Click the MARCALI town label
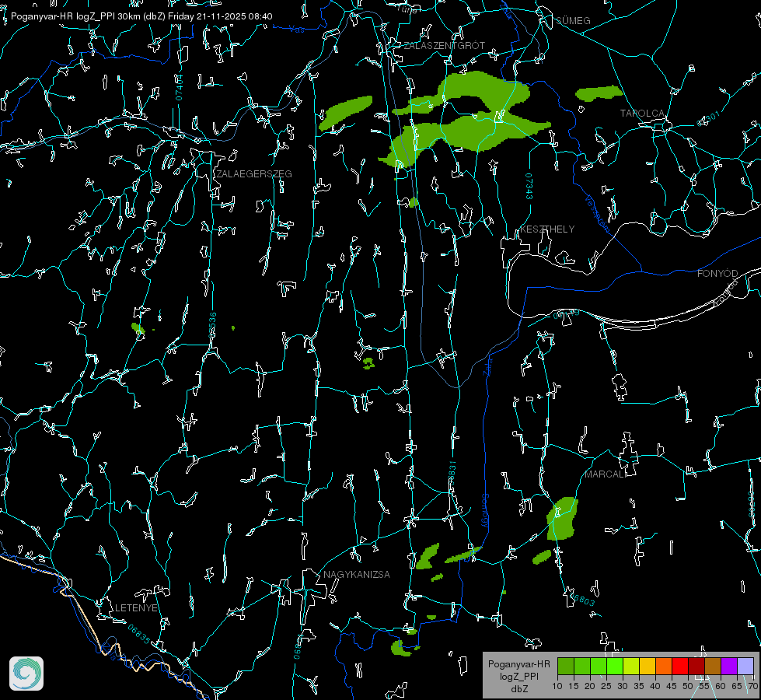This screenshot has width=761, height=700. click(606, 474)
